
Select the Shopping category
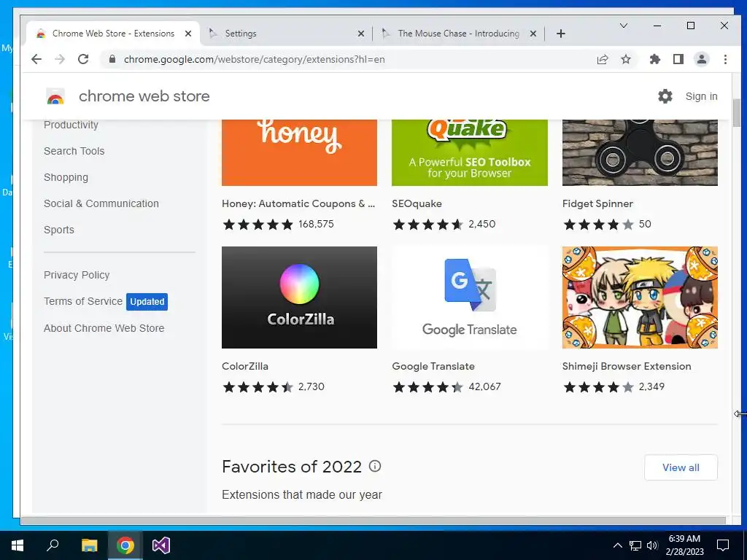point(66,177)
